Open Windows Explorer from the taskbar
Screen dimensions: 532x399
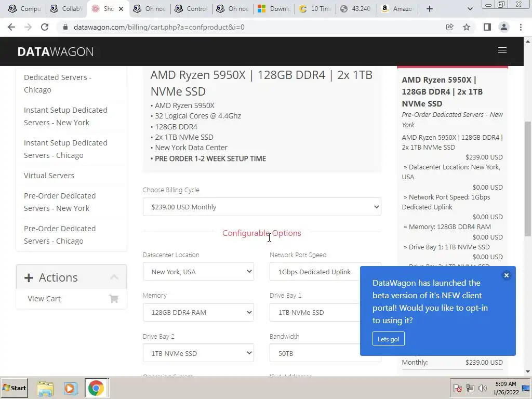pos(45,388)
